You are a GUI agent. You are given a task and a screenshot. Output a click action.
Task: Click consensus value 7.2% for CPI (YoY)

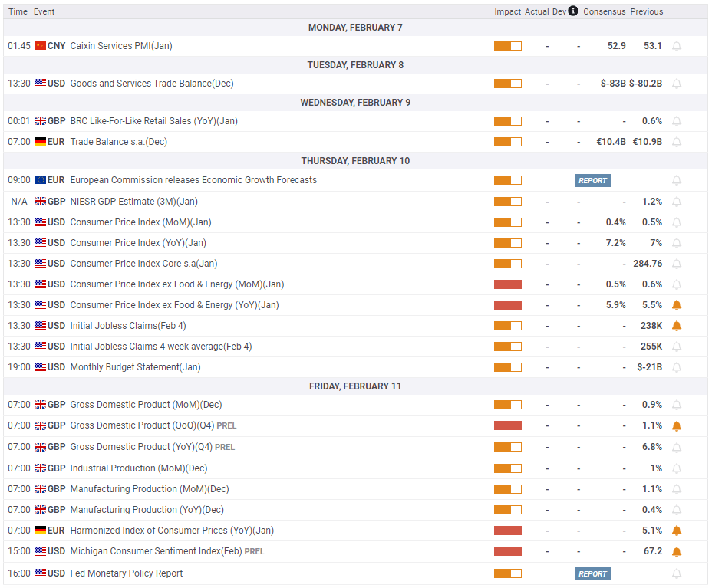[616, 243]
